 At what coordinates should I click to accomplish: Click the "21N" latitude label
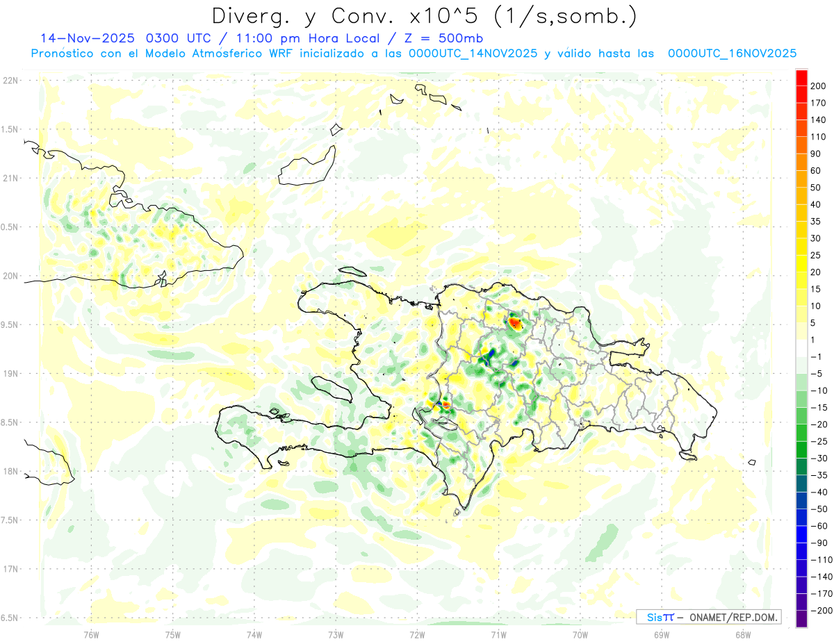10,178
